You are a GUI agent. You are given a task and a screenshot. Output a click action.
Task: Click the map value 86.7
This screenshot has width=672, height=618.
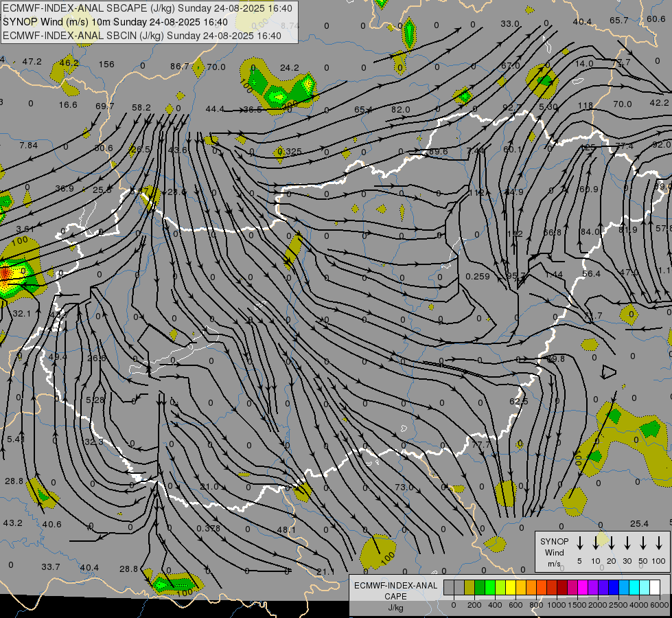point(180,66)
